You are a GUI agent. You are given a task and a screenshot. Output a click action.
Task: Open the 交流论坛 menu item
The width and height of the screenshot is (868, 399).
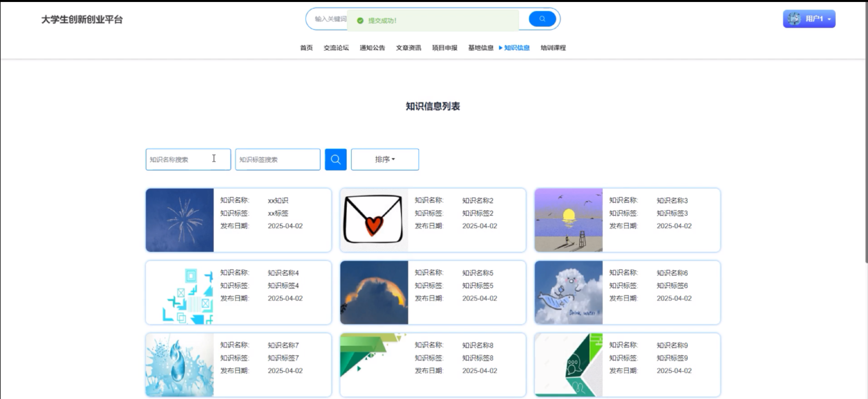(x=336, y=48)
